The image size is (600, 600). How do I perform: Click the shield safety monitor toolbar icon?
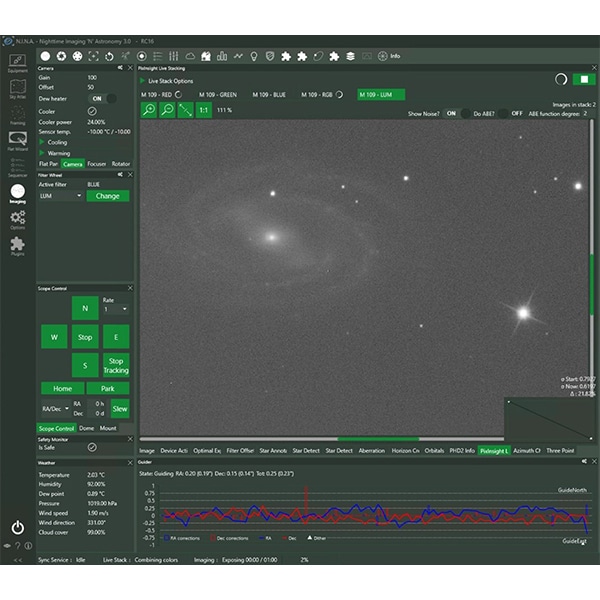pos(270,57)
